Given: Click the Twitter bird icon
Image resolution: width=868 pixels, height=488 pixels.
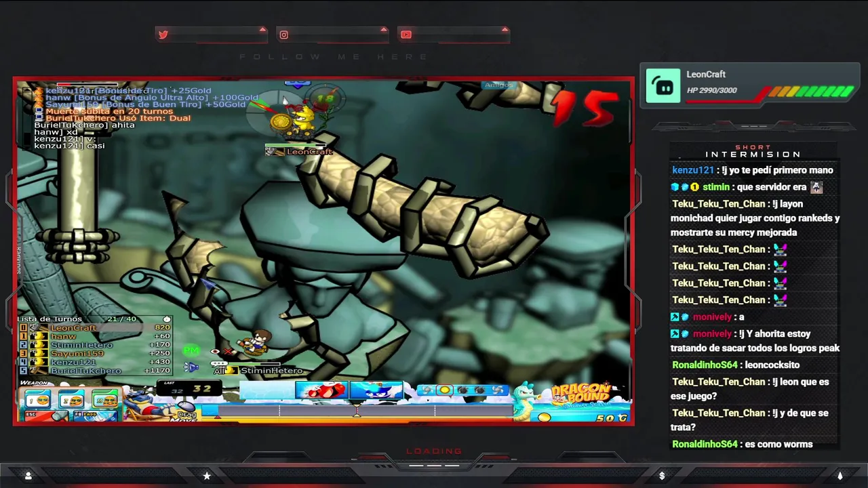Looking at the screenshot, I should click(x=163, y=35).
